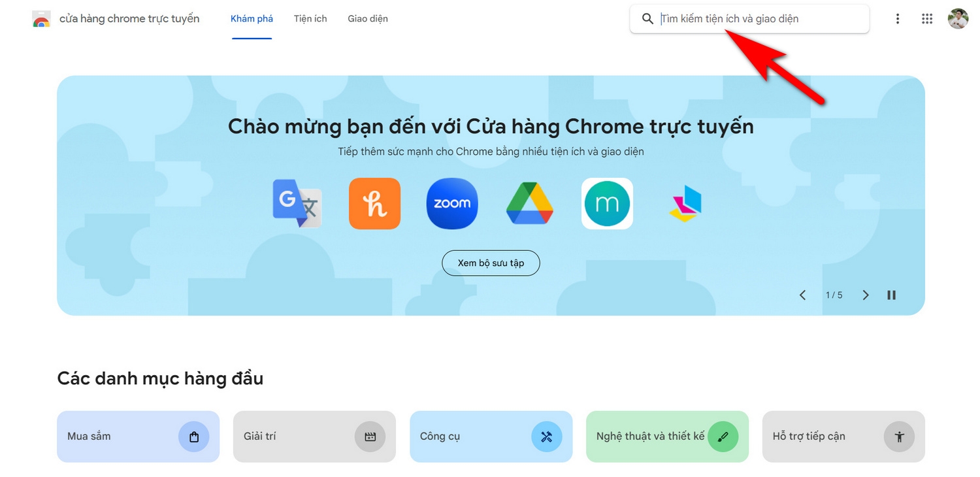Go to next carousel slide
Image resolution: width=980 pixels, height=477 pixels.
(x=866, y=295)
